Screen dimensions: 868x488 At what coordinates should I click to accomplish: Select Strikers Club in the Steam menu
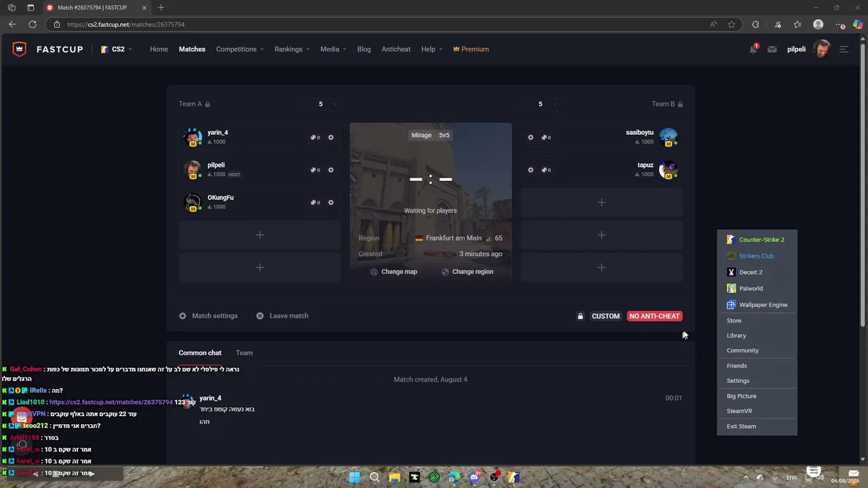(757, 256)
